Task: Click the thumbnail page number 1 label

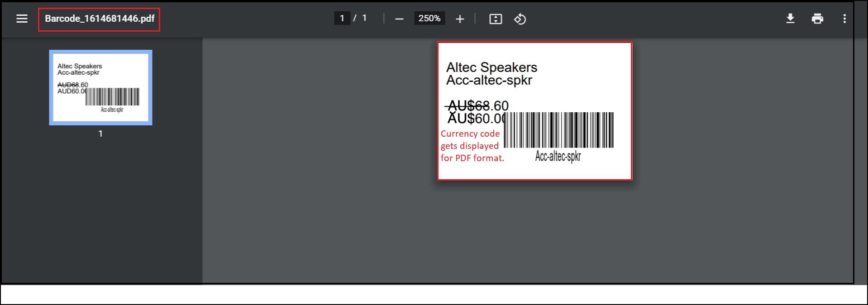Action: coord(100,133)
